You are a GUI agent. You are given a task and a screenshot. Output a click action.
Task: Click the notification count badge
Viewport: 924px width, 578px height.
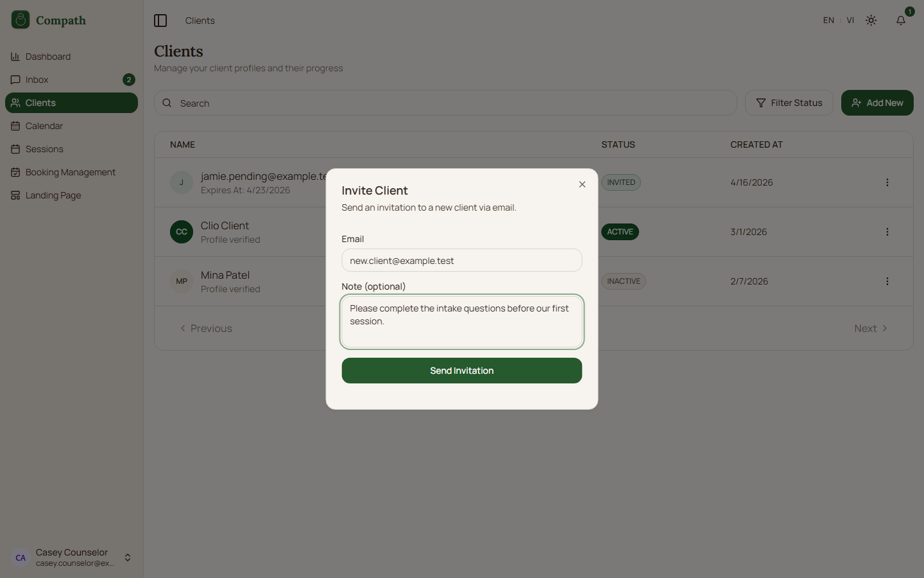coord(909,12)
